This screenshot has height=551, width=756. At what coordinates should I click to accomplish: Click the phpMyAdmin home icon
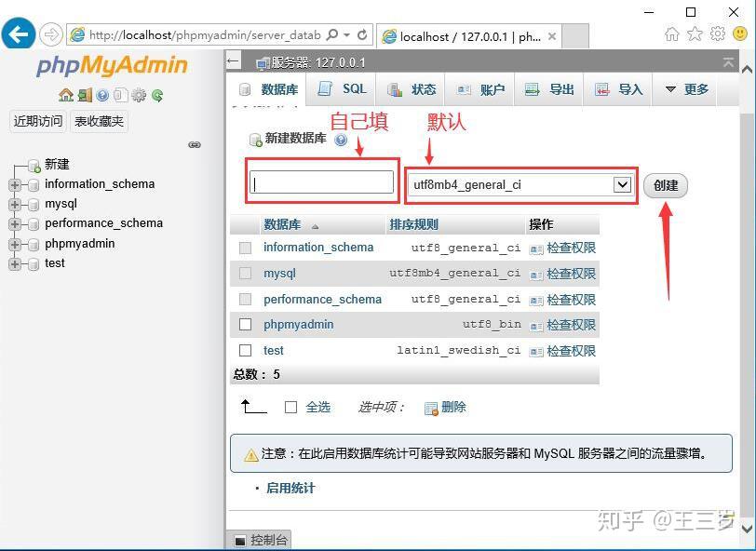point(65,95)
